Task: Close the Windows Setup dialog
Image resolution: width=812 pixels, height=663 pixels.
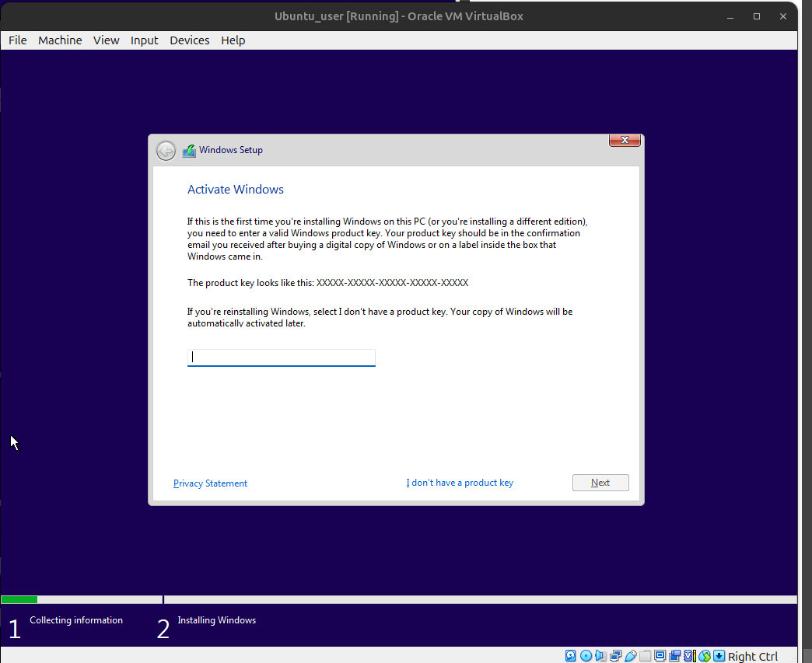Action: [x=625, y=140]
